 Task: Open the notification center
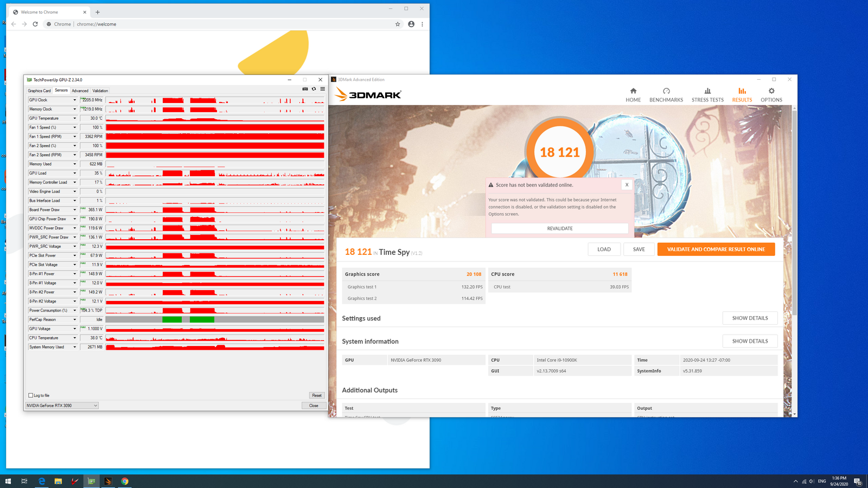[x=858, y=481]
